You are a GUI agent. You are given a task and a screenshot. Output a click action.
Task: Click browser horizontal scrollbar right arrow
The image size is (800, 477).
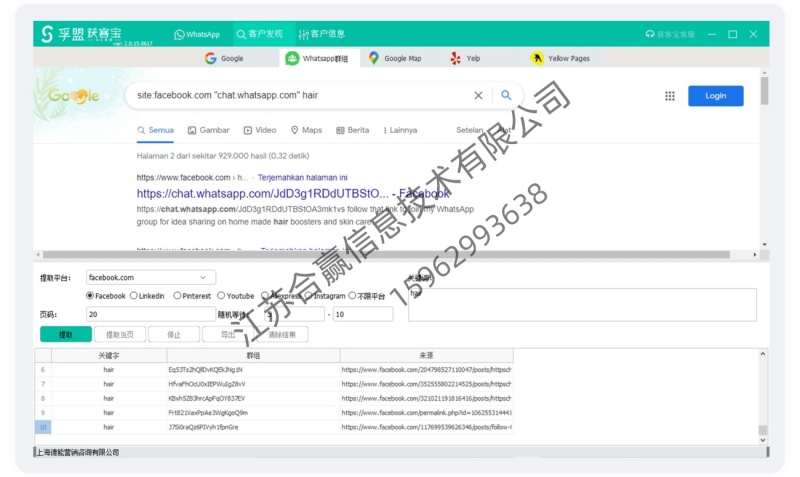click(x=755, y=254)
